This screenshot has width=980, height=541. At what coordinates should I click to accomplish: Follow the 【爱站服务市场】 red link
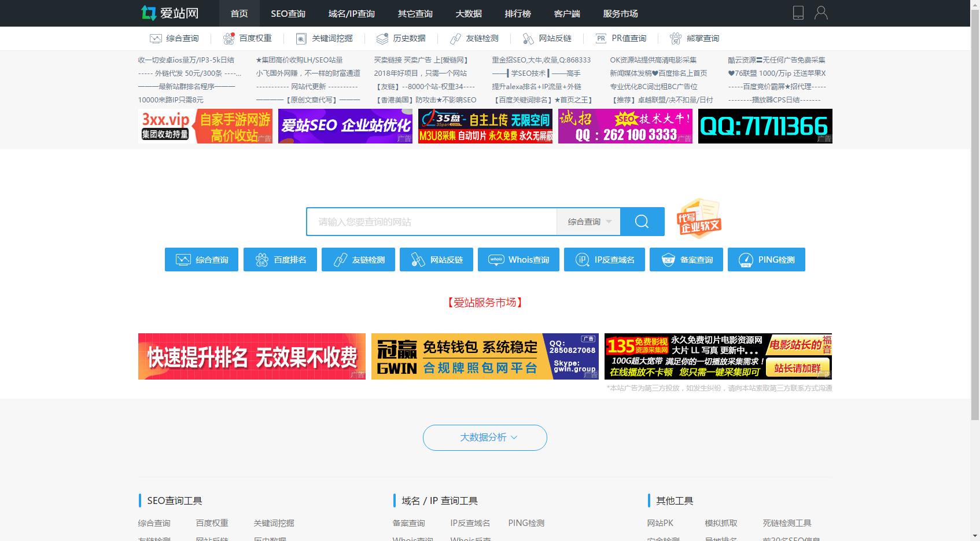click(485, 303)
